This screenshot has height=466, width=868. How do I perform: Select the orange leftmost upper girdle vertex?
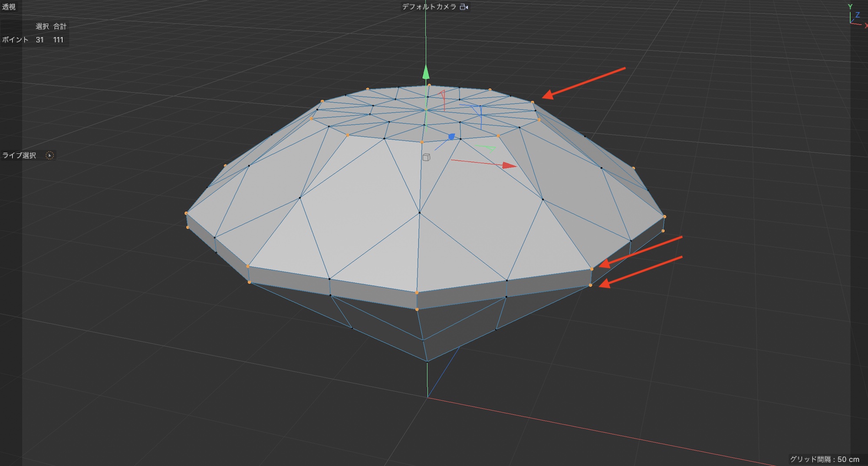(186, 213)
